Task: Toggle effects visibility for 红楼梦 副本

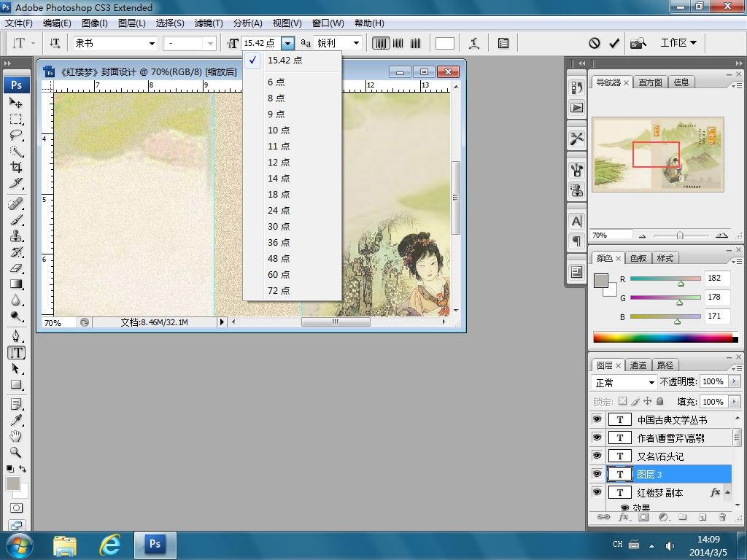Action: 624,507
